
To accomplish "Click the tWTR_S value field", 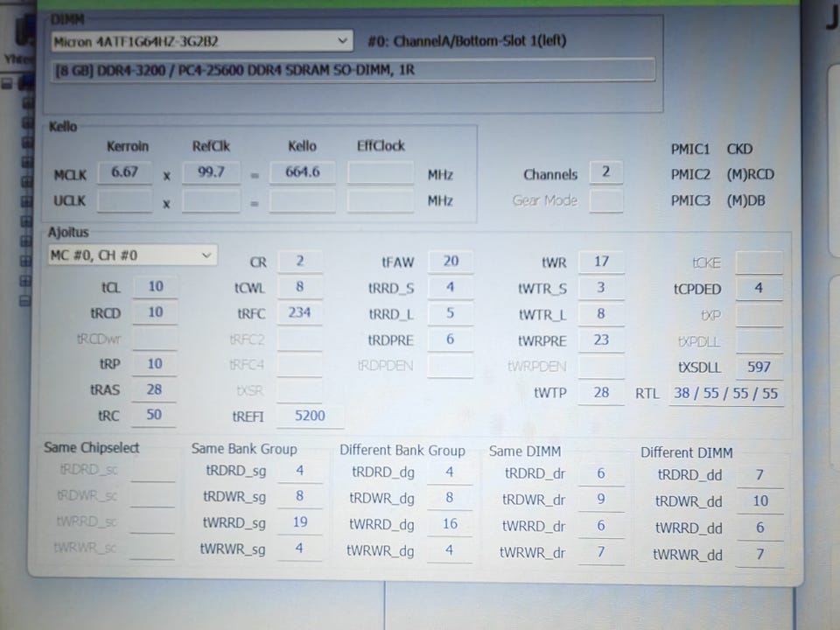I will coord(601,288).
